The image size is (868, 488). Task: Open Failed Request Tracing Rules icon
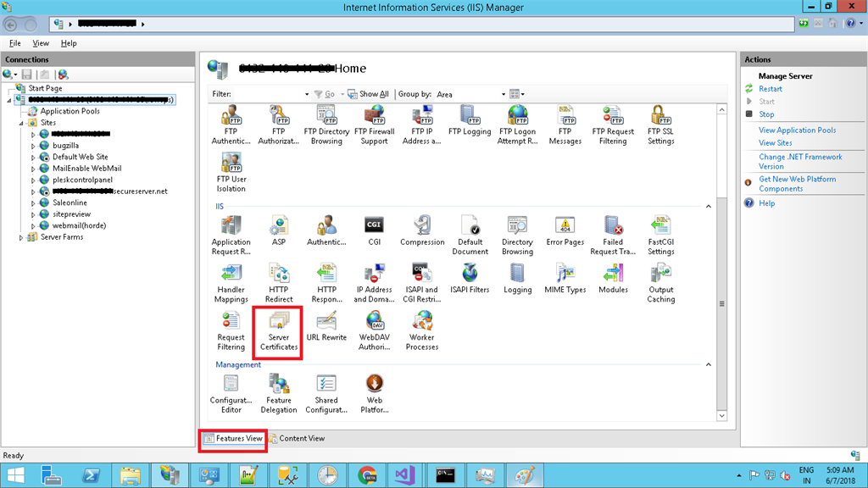pyautogui.click(x=614, y=236)
